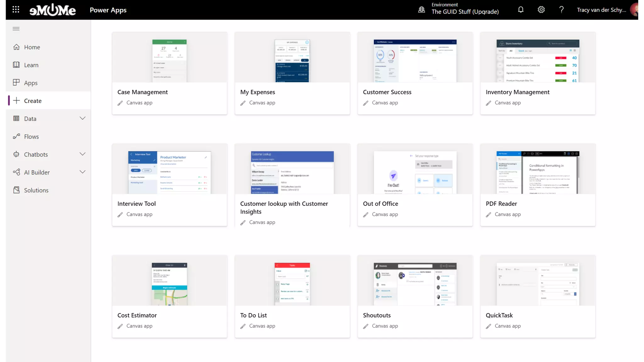Screen dimensions: 644x362
Task: Click the help question mark icon
Action: point(561,10)
